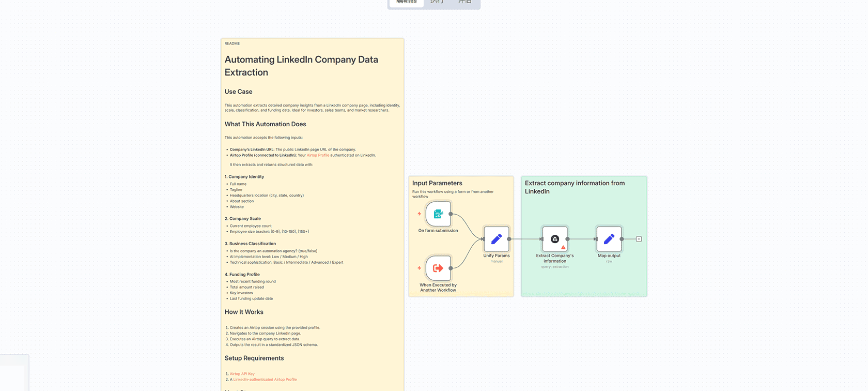Click the output connector of On form submission

(451, 214)
